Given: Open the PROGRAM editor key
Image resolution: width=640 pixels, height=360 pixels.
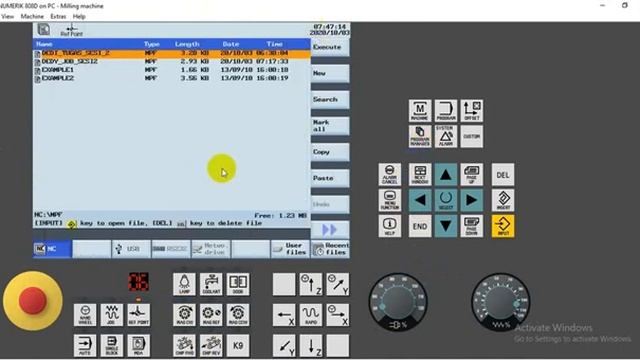Looking at the screenshot, I should coord(446,111).
